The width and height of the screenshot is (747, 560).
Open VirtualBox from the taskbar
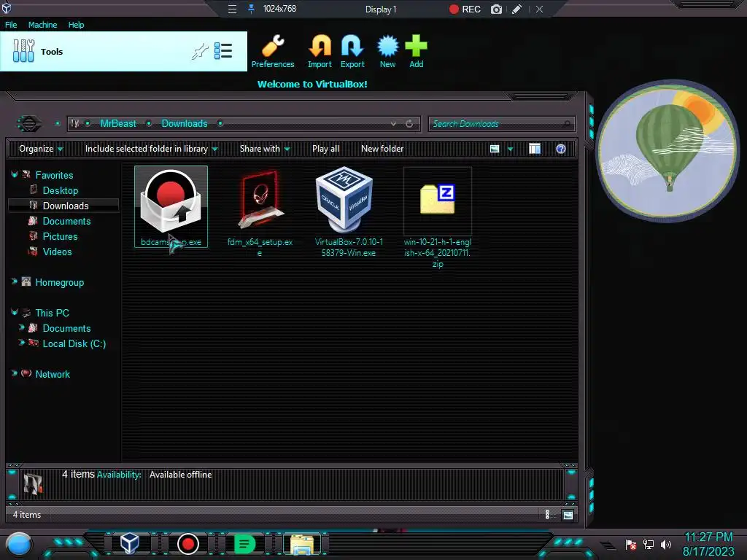pyautogui.click(x=129, y=543)
